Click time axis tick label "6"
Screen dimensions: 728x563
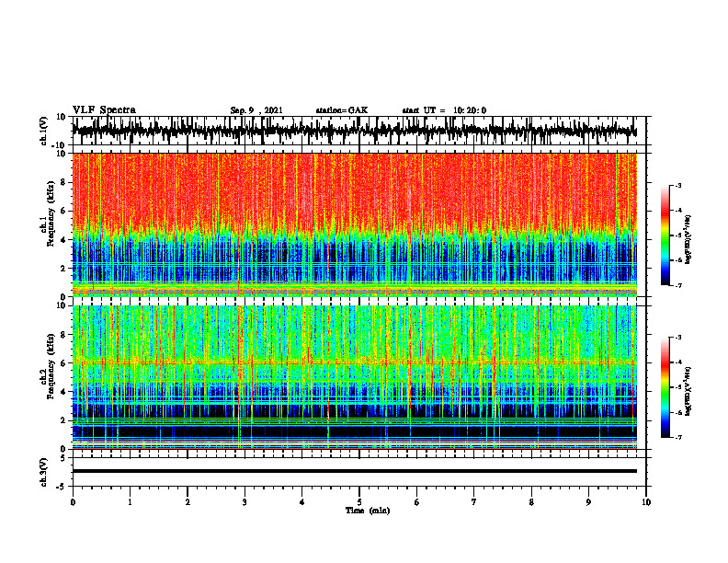[x=417, y=502]
